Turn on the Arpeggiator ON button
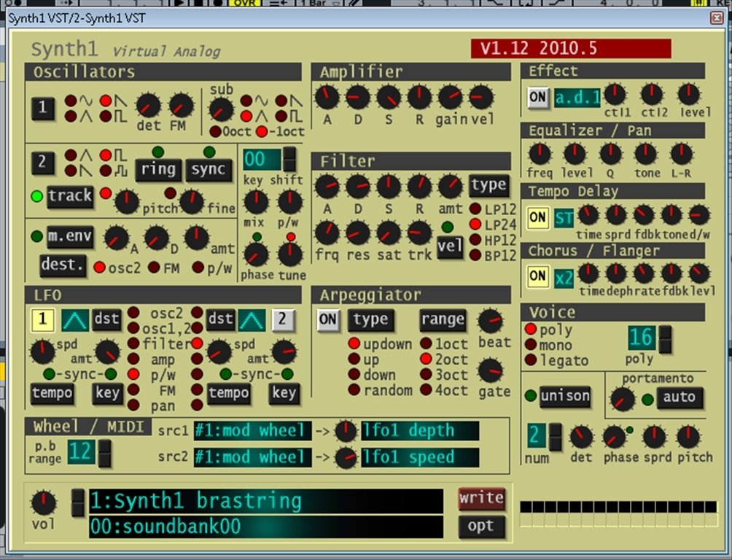This screenshot has height=560, width=732. [327, 320]
